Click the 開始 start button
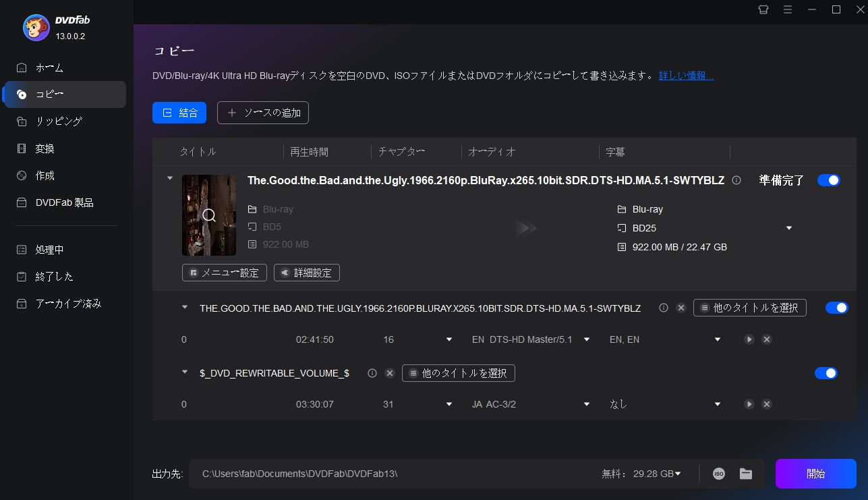Screen dimensions: 868x500 click(x=816, y=474)
